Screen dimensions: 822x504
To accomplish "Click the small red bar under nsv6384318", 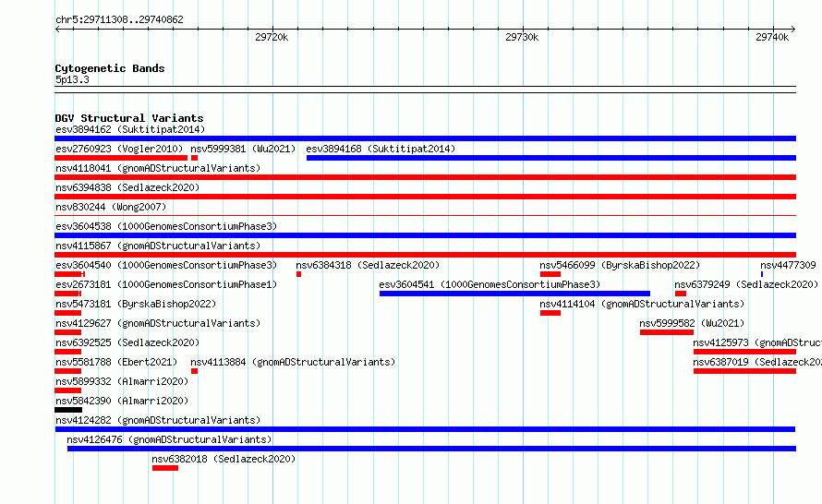I will [299, 274].
